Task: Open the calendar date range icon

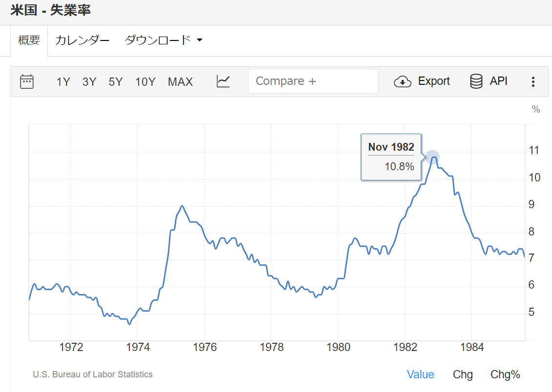Action: click(x=27, y=81)
